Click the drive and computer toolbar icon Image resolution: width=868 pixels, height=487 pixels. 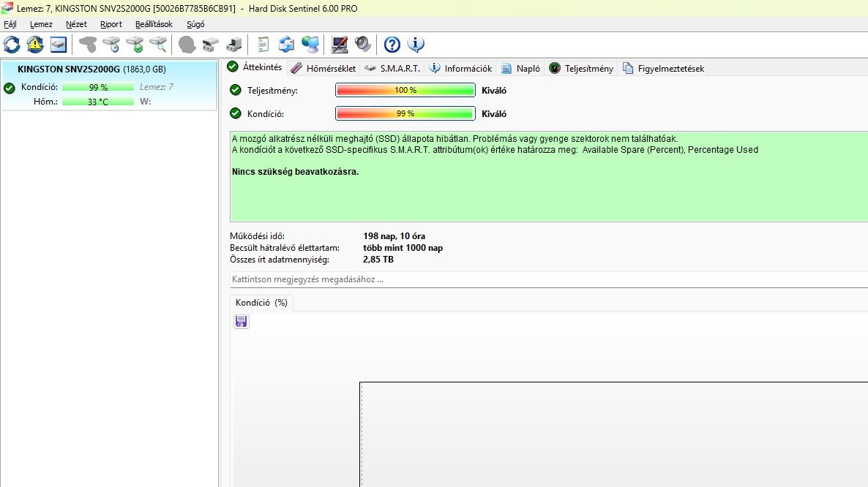tap(233, 44)
